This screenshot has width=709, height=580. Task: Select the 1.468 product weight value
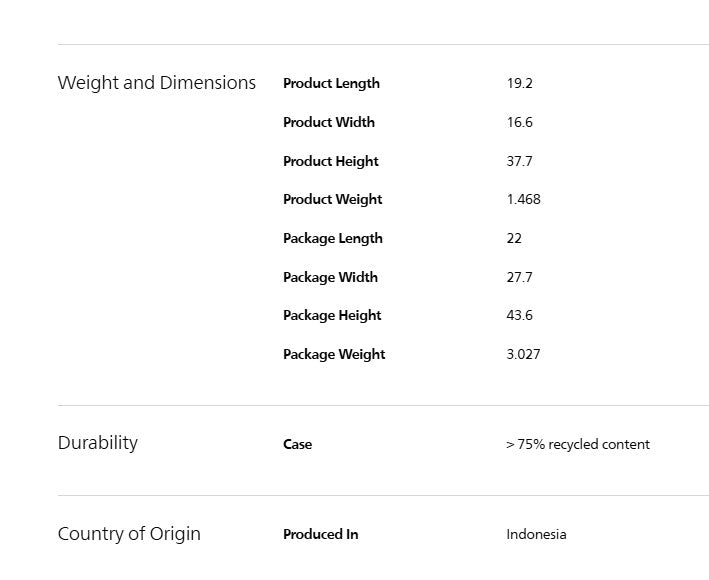(524, 199)
